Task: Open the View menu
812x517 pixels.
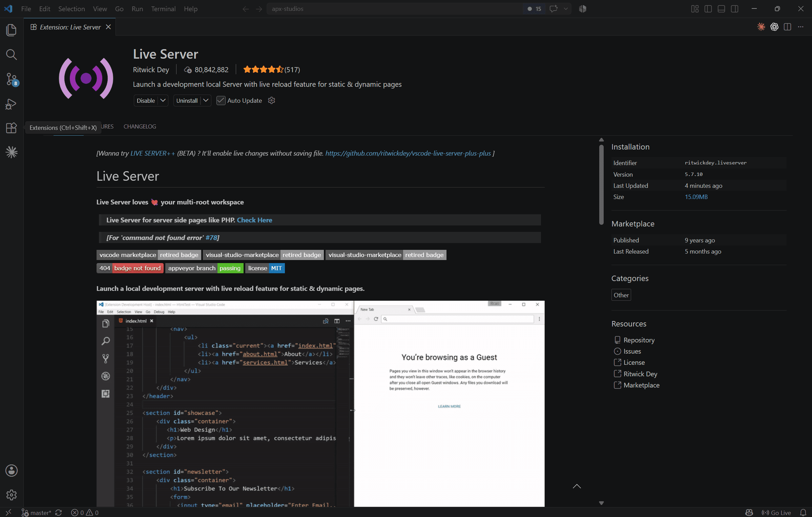Action: tap(100, 9)
